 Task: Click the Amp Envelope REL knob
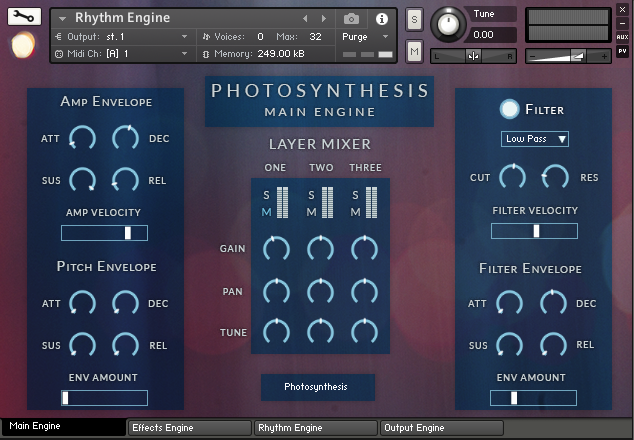coord(125,180)
